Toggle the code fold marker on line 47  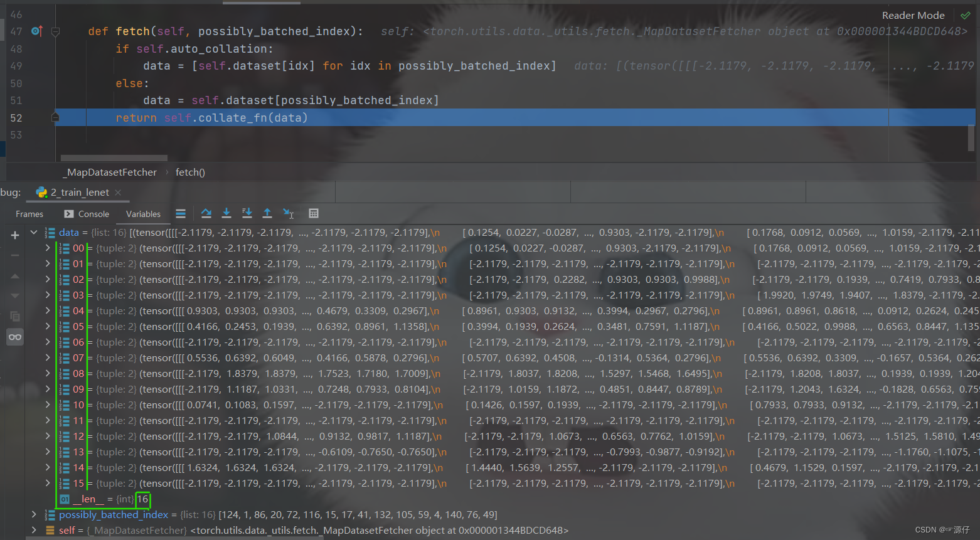pos(55,31)
